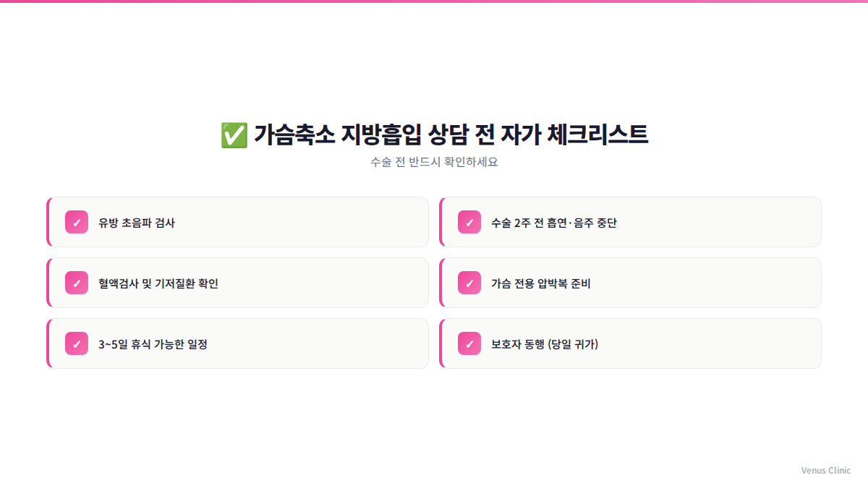The image size is (868, 488).
Task: Click the pink gradient bar at the top
Action: (x=434, y=1)
